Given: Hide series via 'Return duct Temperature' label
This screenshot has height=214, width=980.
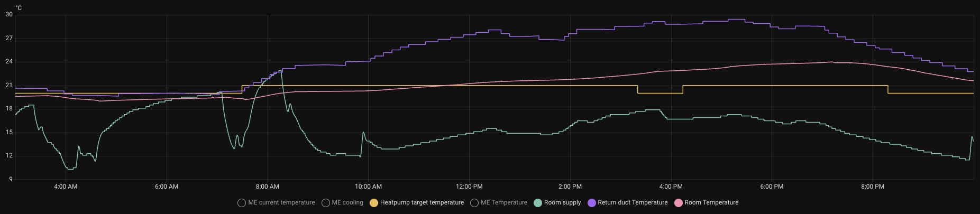Looking at the screenshot, I should [x=633, y=203].
